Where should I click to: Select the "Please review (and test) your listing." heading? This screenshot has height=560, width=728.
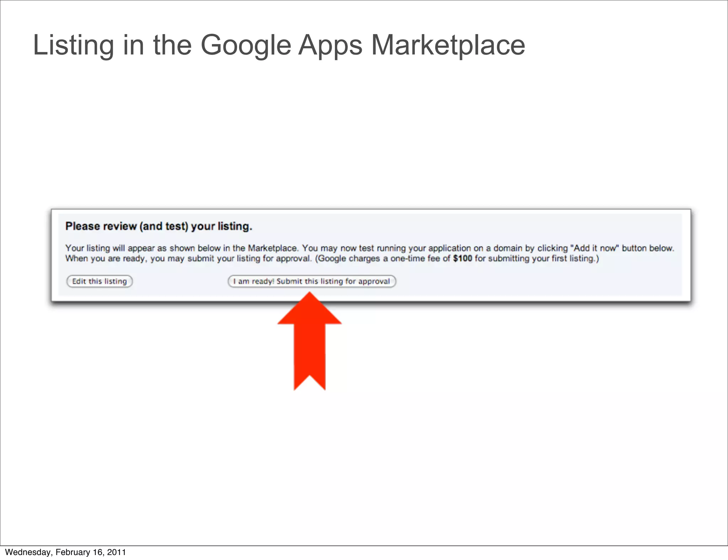[159, 226]
